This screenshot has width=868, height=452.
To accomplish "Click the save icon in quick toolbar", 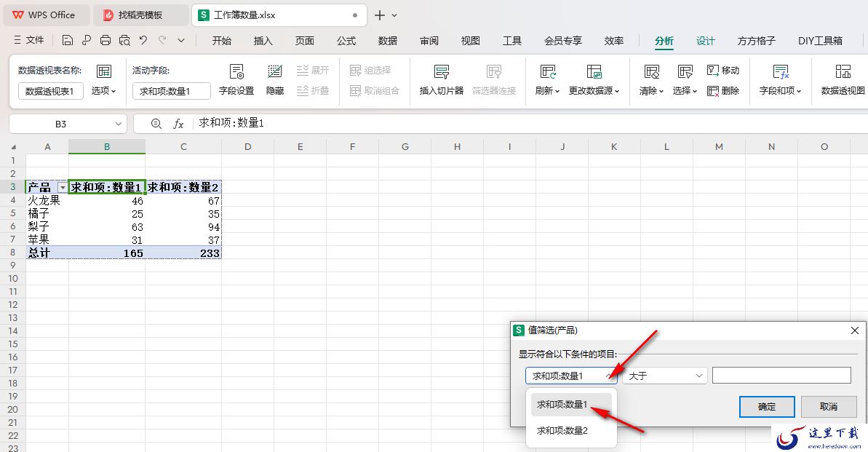I will click(x=67, y=40).
